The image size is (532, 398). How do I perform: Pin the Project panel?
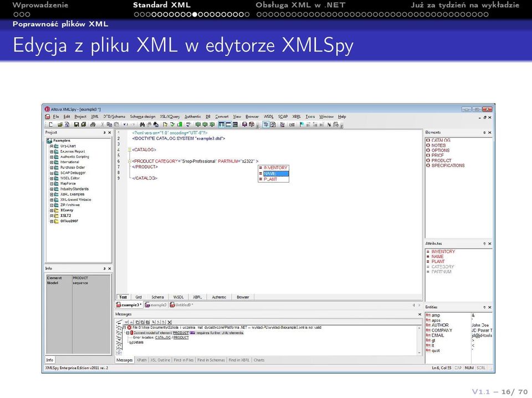click(105, 132)
